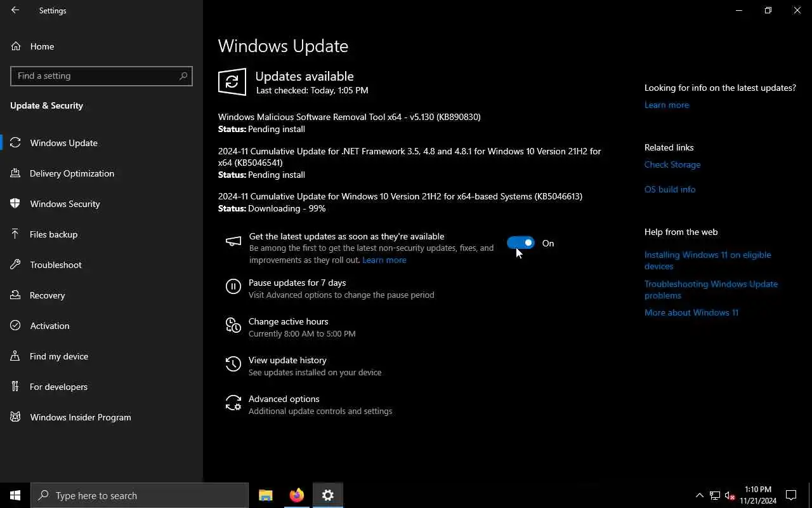Click the large Updates available refresh icon
The height and width of the screenshot is (508, 812).
click(x=232, y=82)
